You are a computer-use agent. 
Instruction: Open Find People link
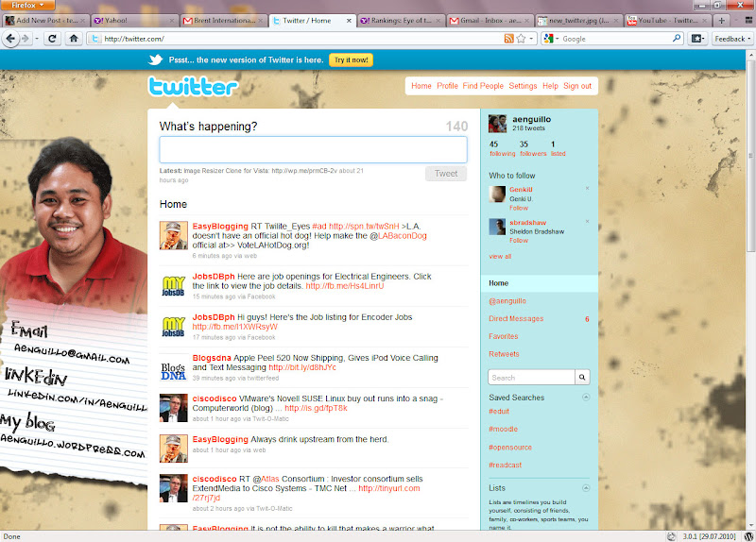click(483, 86)
